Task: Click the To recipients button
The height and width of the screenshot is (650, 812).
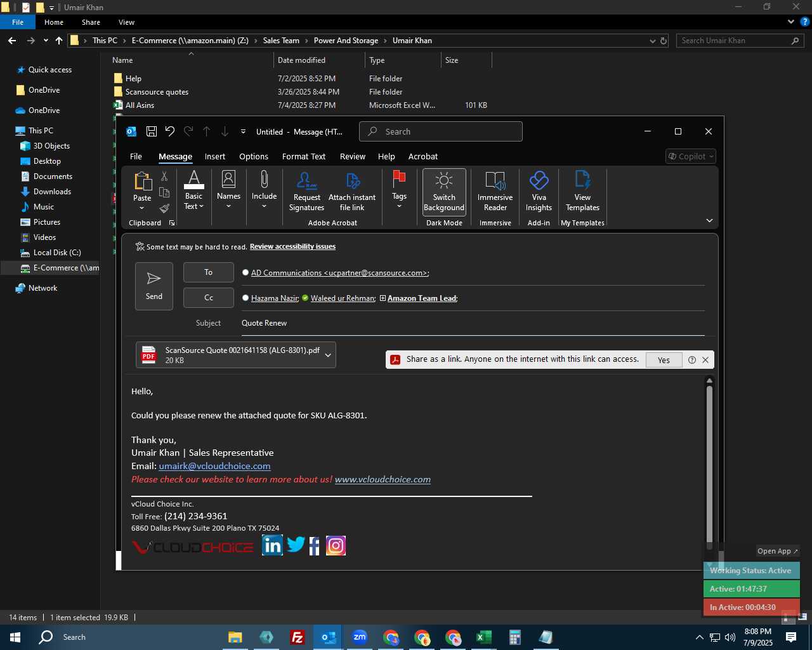Action: click(x=209, y=272)
